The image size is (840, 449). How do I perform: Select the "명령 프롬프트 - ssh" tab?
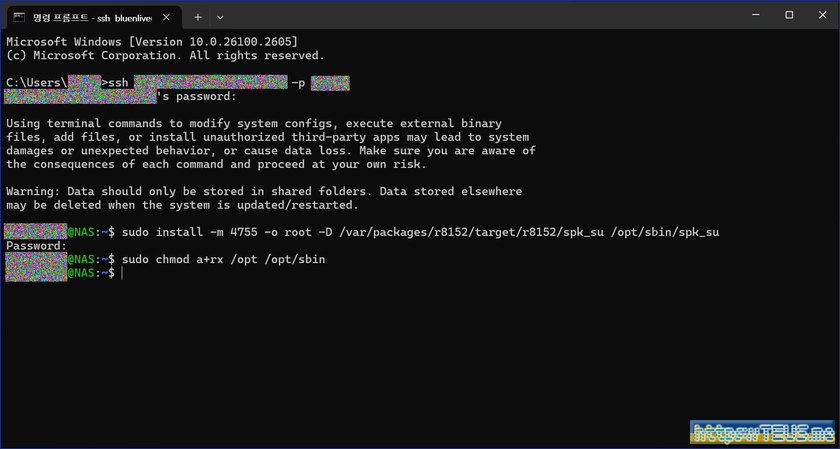click(x=88, y=16)
